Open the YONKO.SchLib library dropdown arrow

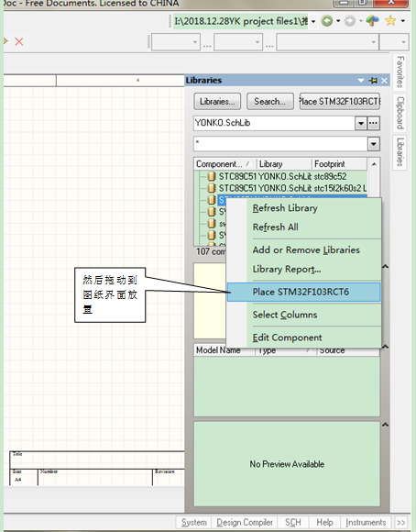pyautogui.click(x=361, y=123)
